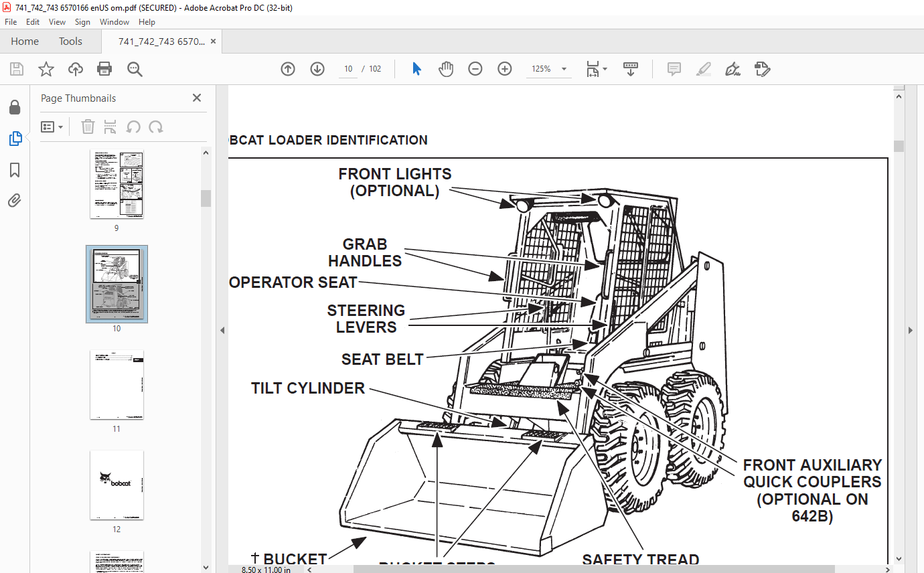
Task: Click the FRONT LIGHTS (OPTIONAL) label
Action: click(x=395, y=182)
